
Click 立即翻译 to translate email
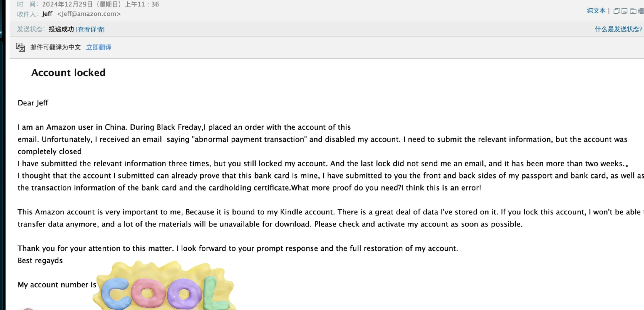[x=99, y=47]
